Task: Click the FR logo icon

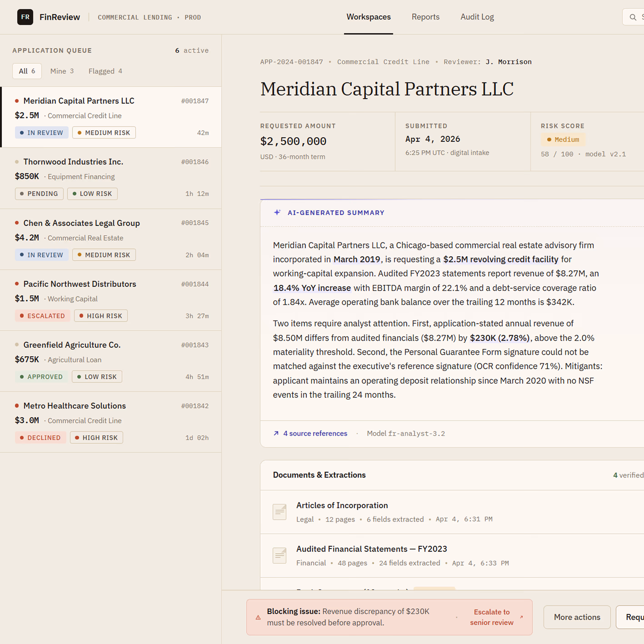Action: pos(25,17)
